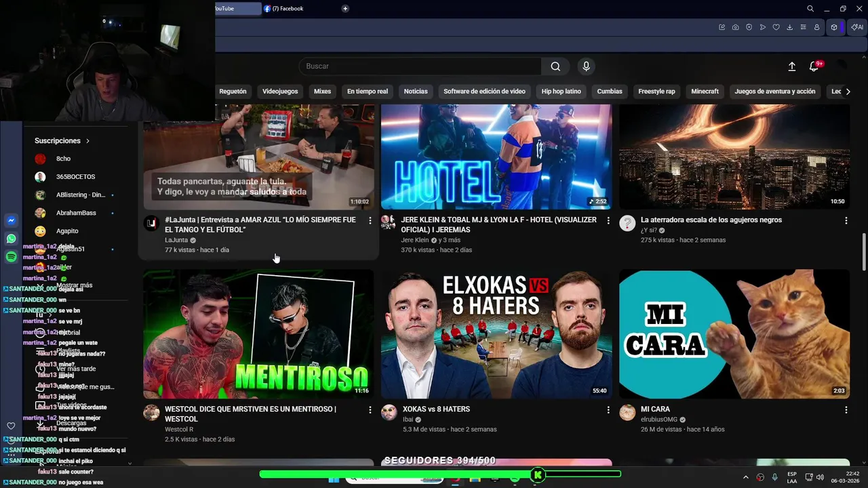Add a new browser tab with plus
The width and height of the screenshot is (868, 488).
click(345, 9)
